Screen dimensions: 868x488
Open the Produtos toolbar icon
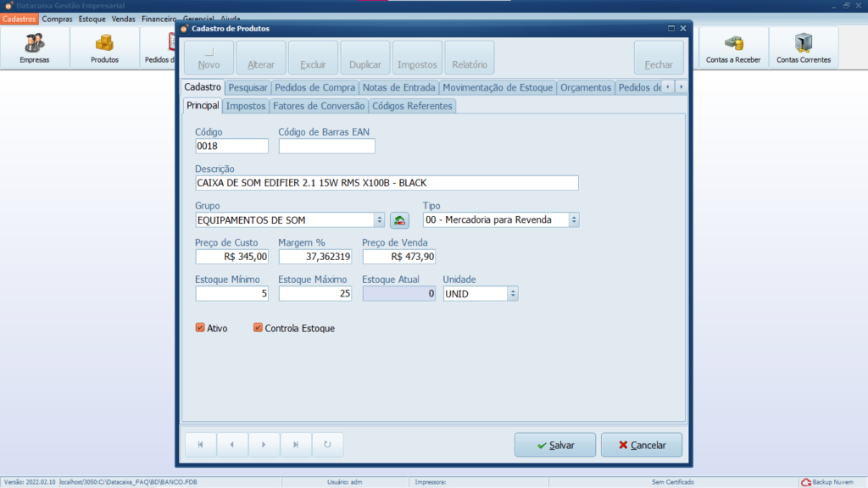[104, 47]
